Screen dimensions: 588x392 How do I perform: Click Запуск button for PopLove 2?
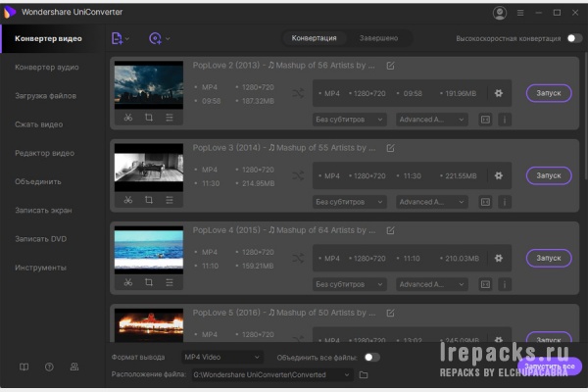coord(549,93)
